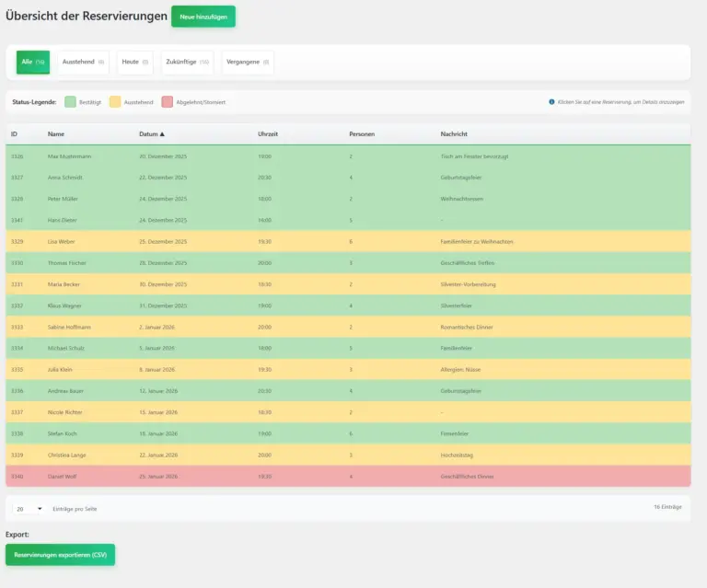Click the yellow 'Ausstehend' legend swatch
The image size is (707, 588).
tap(115, 102)
